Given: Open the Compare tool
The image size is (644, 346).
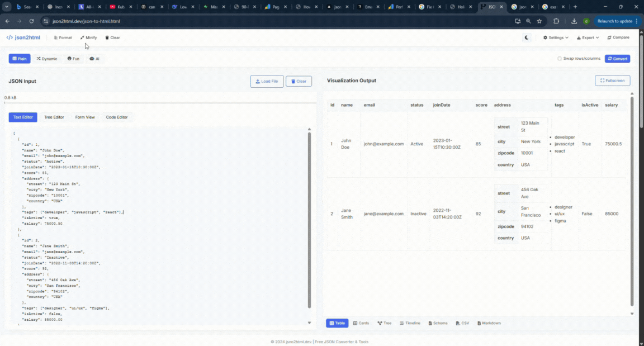Looking at the screenshot, I should [x=617, y=37].
